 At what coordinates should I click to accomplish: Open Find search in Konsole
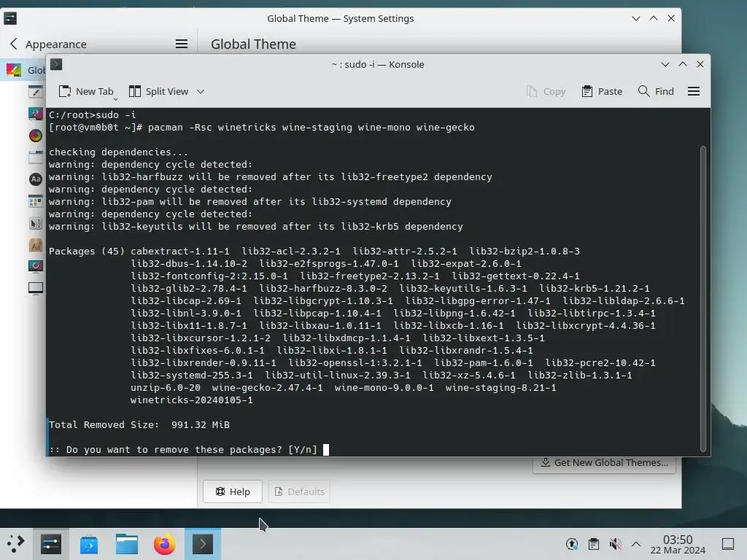coord(656,91)
